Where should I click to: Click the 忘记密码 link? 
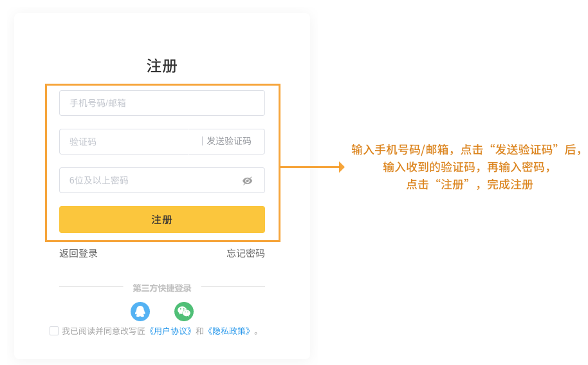point(246,253)
